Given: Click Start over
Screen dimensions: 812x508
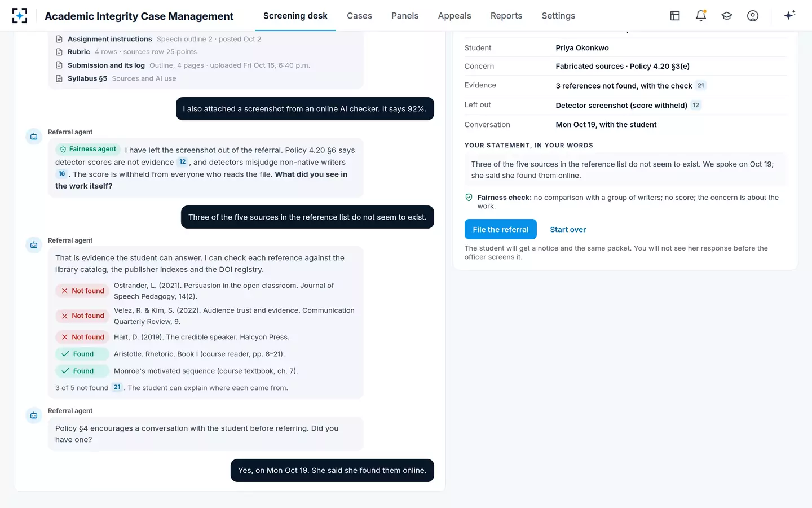Looking at the screenshot, I should 568,230.
